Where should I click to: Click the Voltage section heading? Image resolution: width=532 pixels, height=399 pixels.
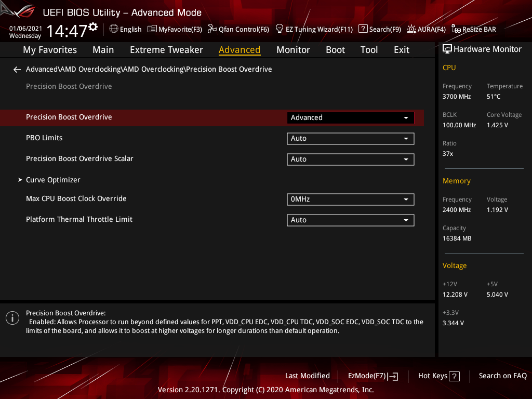click(x=454, y=265)
